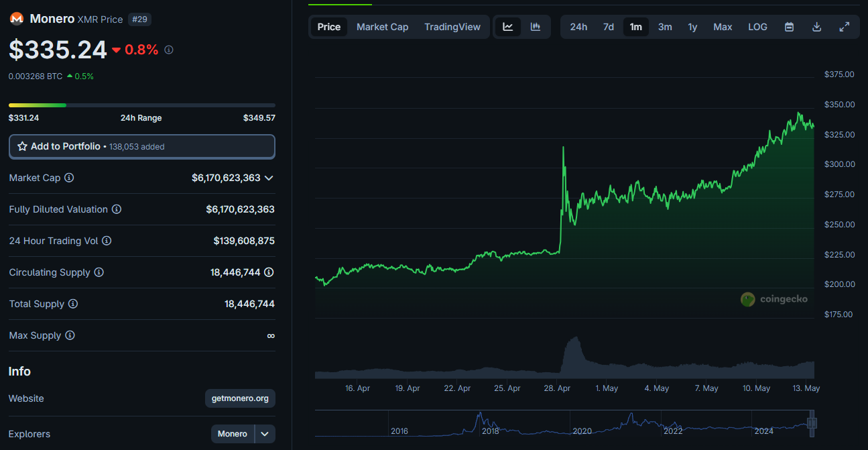Open Max Supply info icon
Viewport: 868px width, 450px height.
(70, 335)
